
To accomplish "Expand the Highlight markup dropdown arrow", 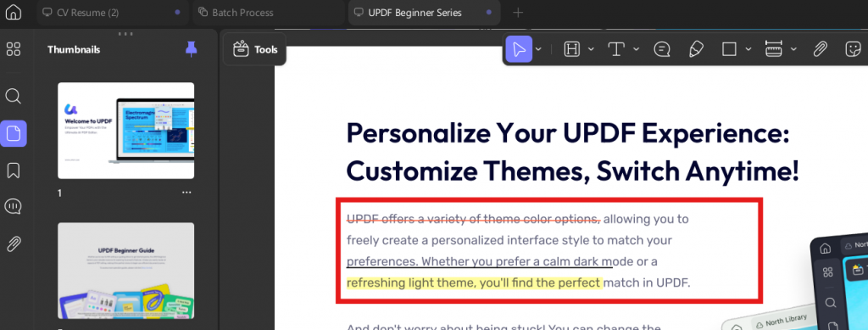I will point(591,49).
